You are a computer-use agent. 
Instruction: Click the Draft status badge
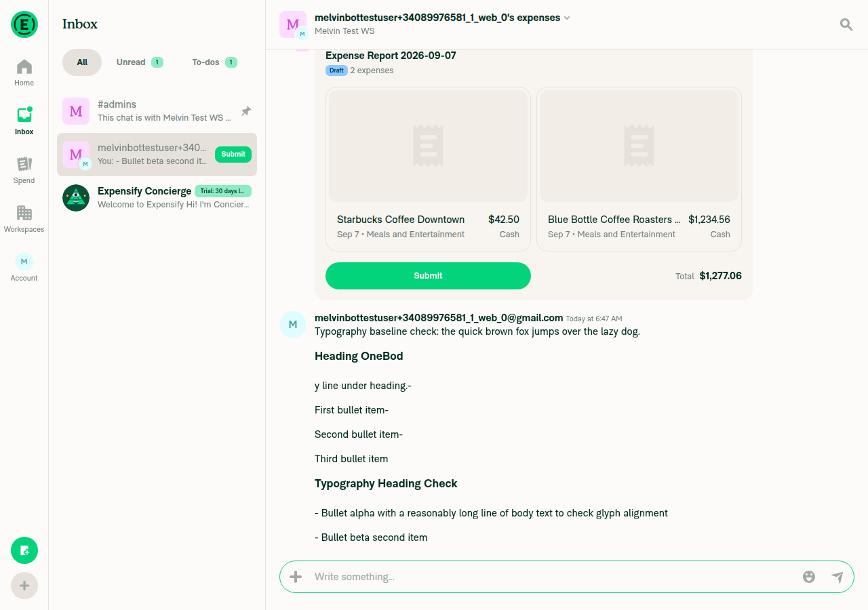point(336,70)
